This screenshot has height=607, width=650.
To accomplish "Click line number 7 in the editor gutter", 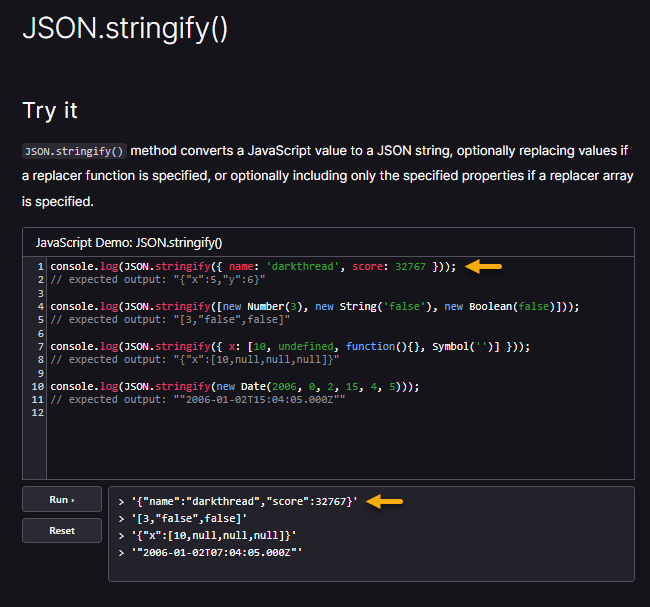I will (39, 346).
